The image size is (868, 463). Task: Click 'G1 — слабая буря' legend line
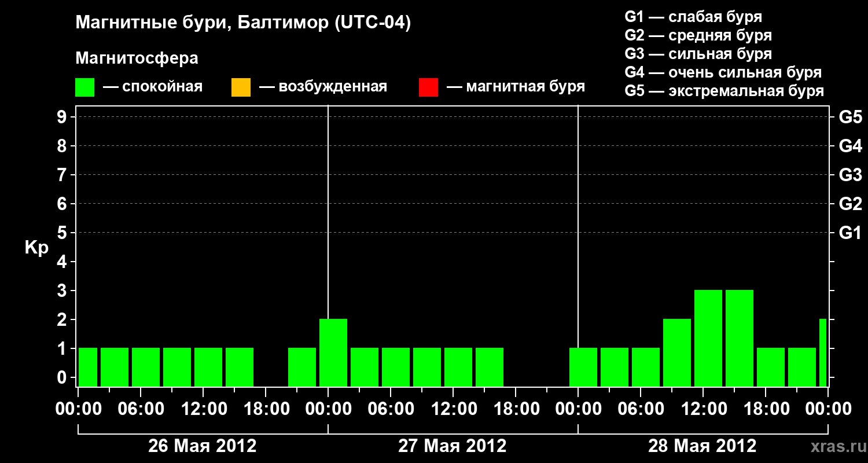(x=693, y=17)
